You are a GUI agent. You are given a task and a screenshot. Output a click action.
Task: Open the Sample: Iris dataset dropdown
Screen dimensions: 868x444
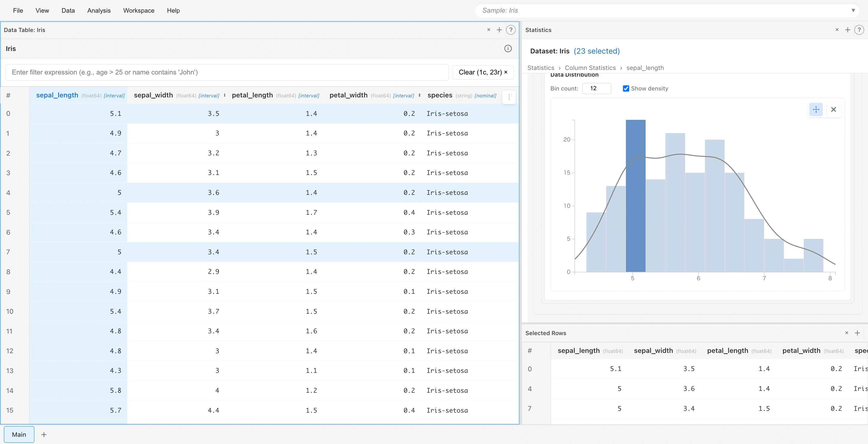point(854,10)
